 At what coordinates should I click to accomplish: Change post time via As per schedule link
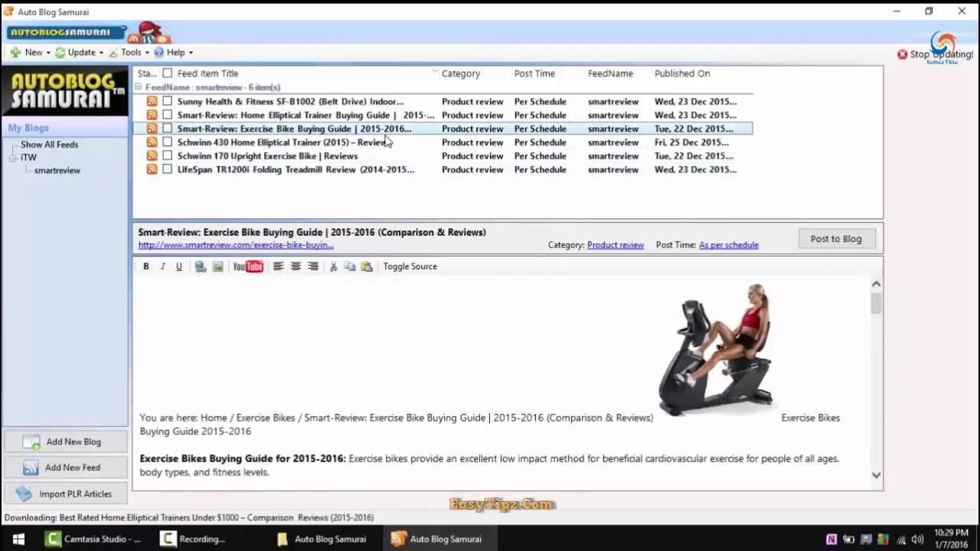[729, 245]
